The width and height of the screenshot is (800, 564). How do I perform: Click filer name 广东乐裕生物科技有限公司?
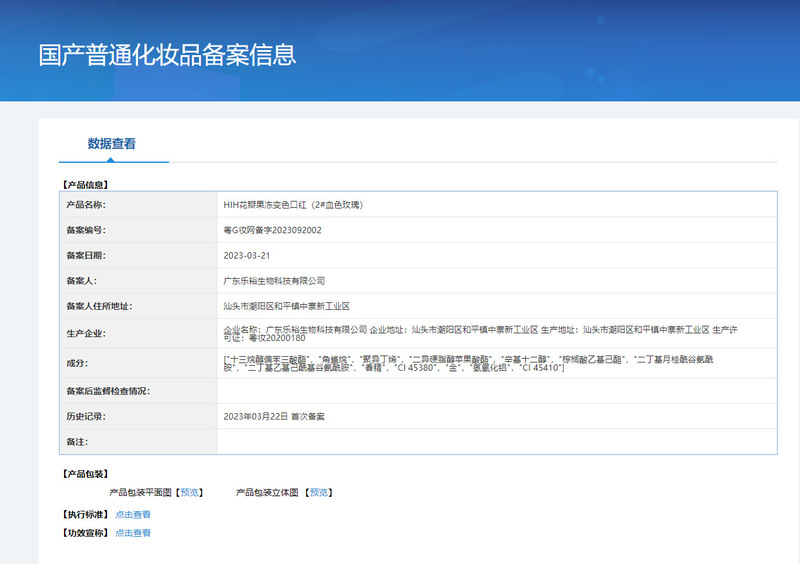(x=274, y=281)
